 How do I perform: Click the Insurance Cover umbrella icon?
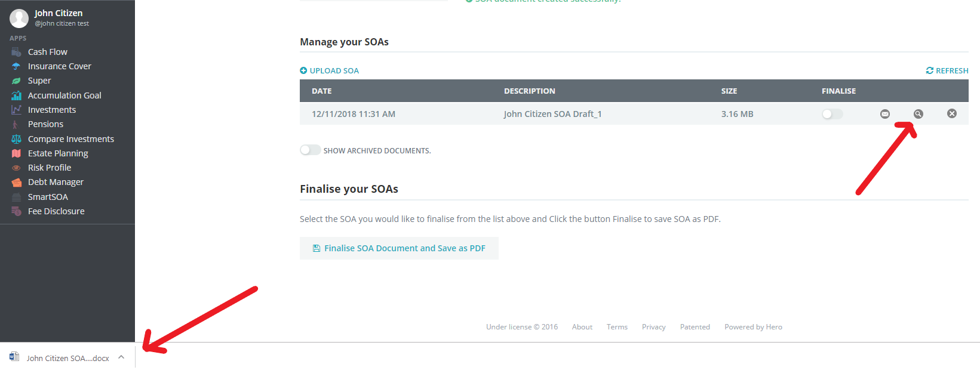click(16, 66)
